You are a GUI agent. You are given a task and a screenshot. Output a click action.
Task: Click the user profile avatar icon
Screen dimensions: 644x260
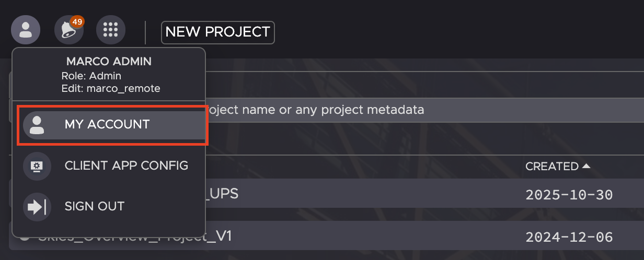[x=25, y=30]
